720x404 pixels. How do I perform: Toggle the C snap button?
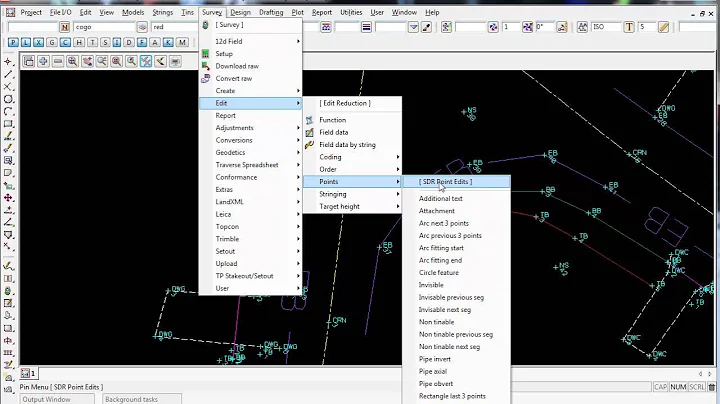65,42
